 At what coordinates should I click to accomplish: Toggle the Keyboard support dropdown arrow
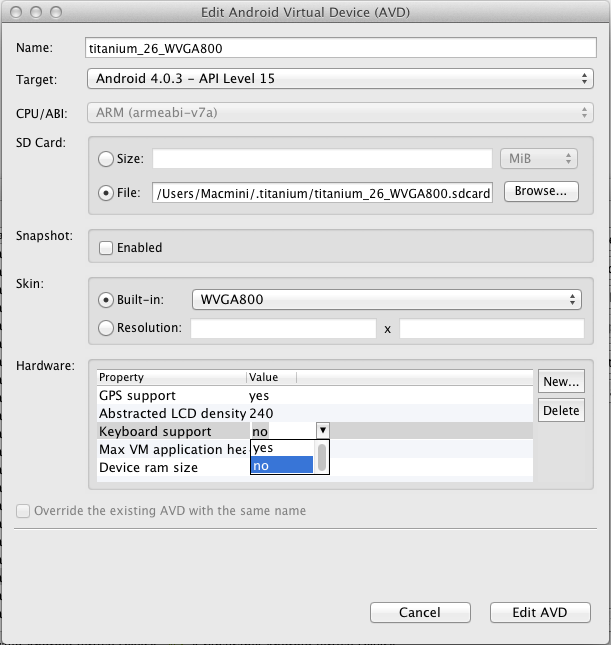[x=323, y=430]
